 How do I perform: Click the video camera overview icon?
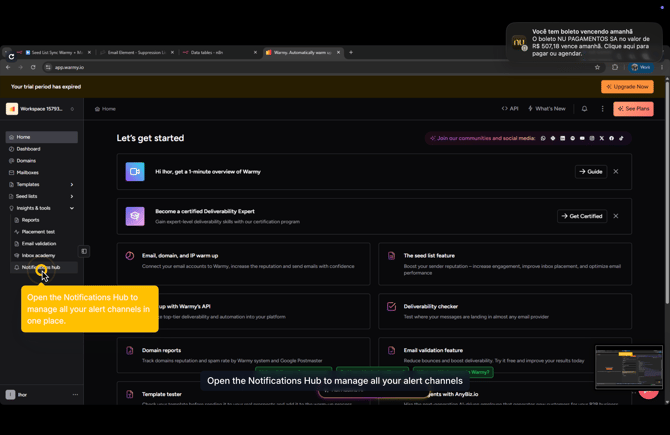click(135, 172)
